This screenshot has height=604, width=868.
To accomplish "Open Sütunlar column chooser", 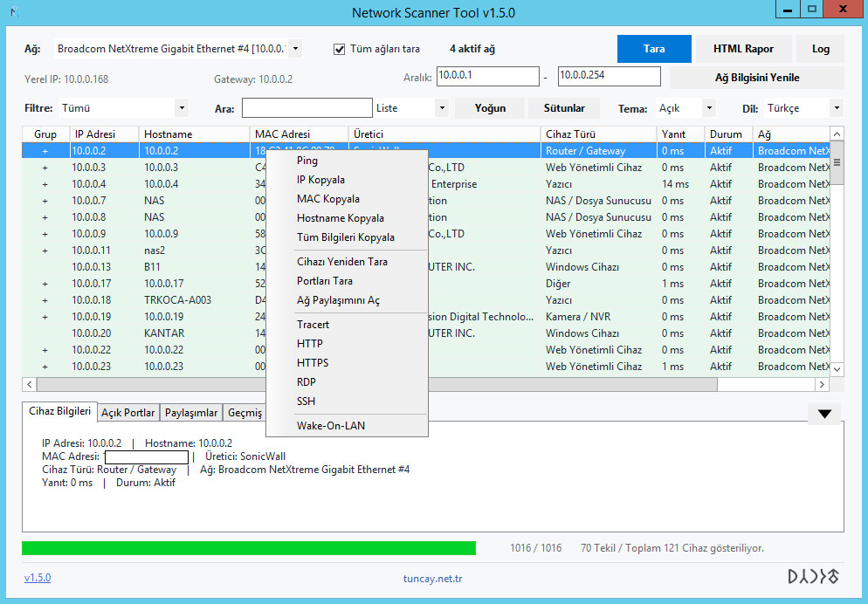I will [x=563, y=108].
